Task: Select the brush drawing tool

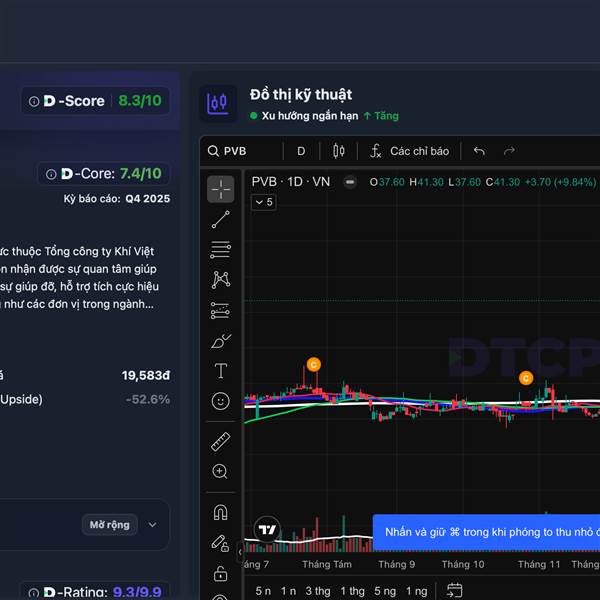Action: [x=220, y=341]
